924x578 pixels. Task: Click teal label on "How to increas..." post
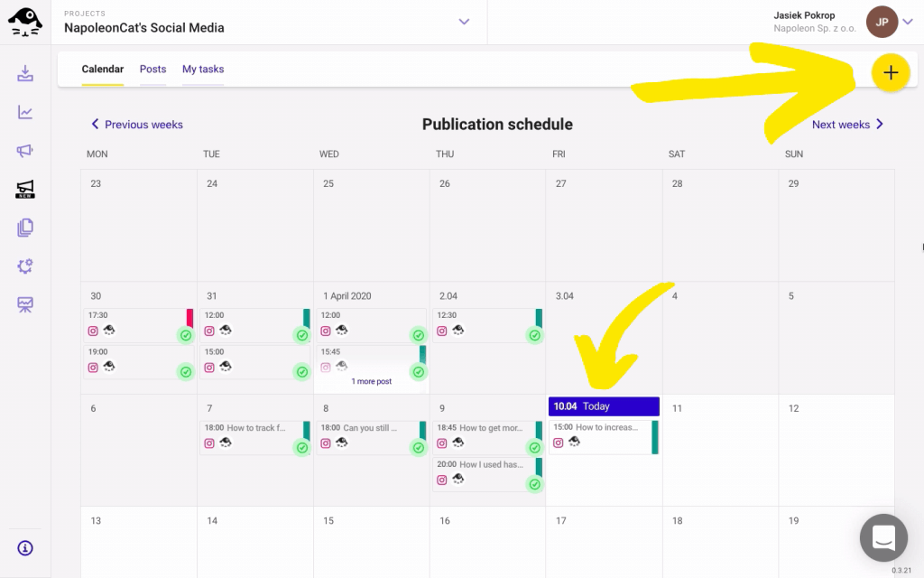click(655, 437)
